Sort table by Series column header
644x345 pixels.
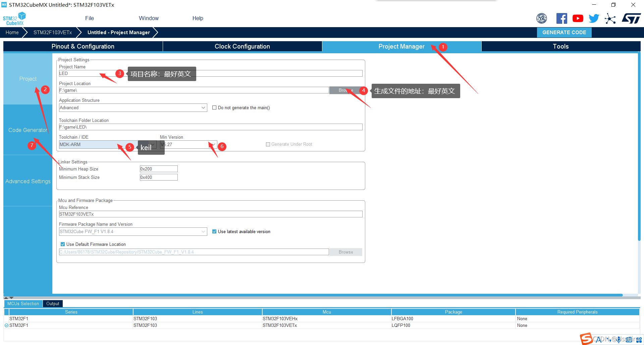[x=71, y=312]
